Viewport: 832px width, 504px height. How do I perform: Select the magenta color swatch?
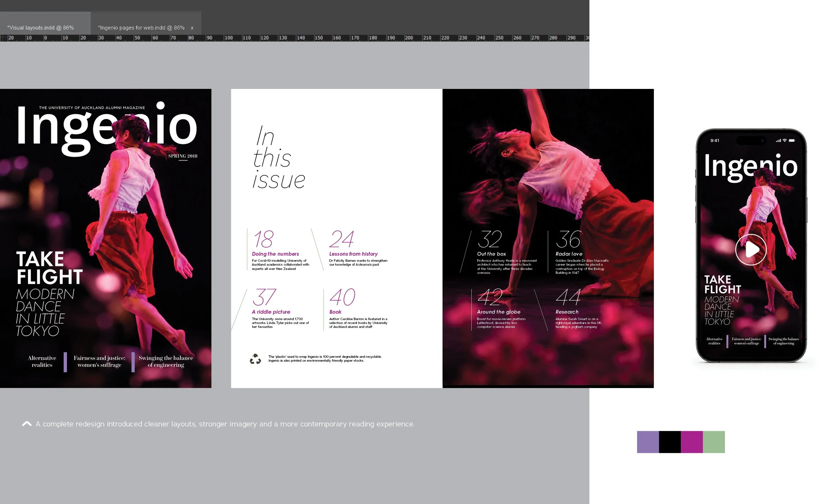692,442
